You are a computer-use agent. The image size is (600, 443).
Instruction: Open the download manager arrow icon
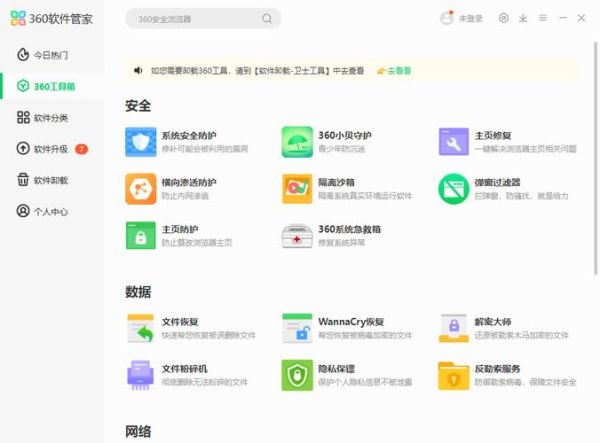tap(523, 18)
